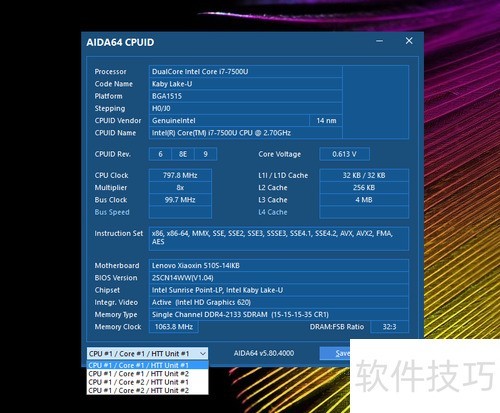Click the BIOS Version value 2SCN14WW(V1.04)
500x413 pixels.
click(x=279, y=278)
